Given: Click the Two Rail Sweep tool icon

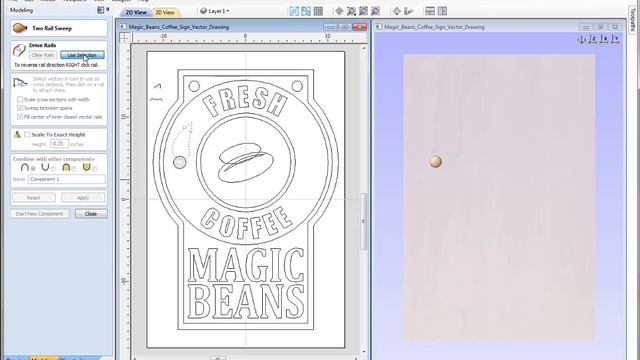Looking at the screenshot, I should (x=20, y=28).
